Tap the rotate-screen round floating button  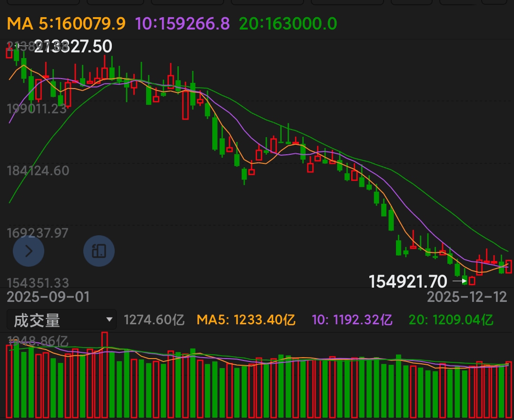pyautogui.click(x=99, y=251)
